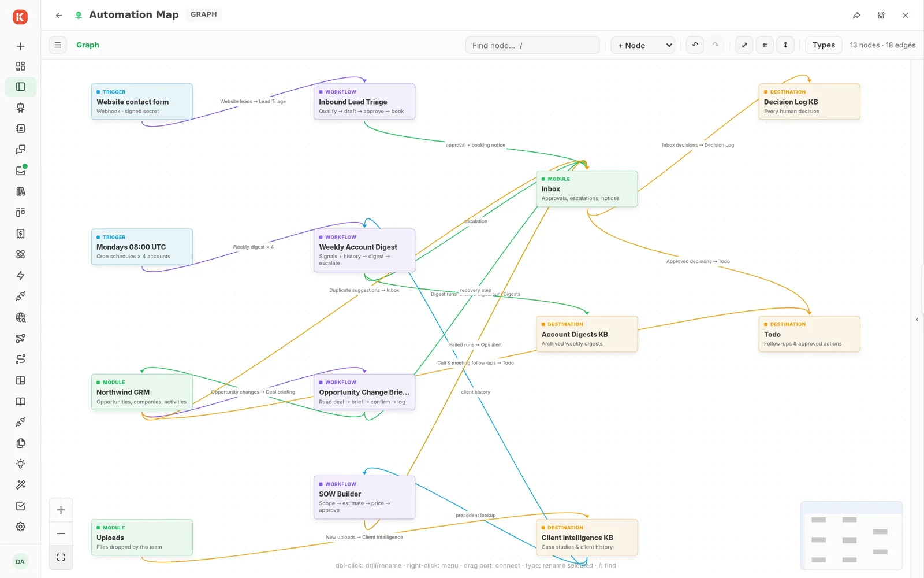Expand the right side panel chevron
Viewport: 924px width, 578px height.
pyautogui.click(x=917, y=320)
